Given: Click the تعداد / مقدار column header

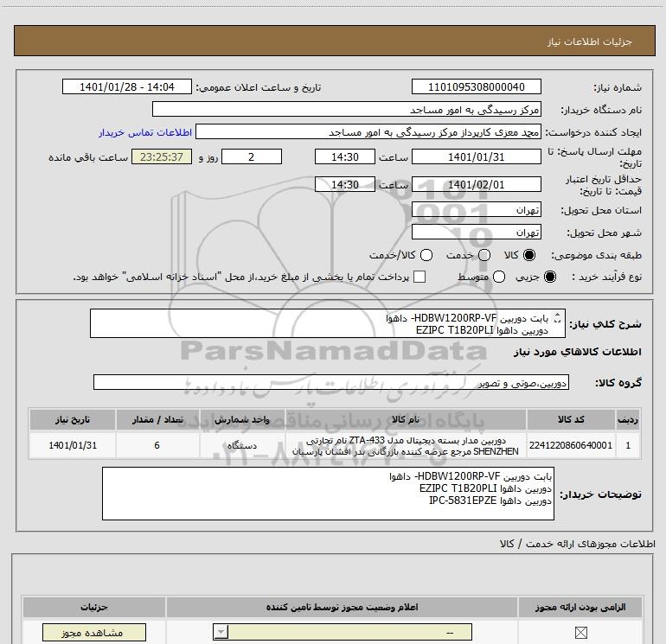Looking at the screenshot, I should (x=157, y=420).
